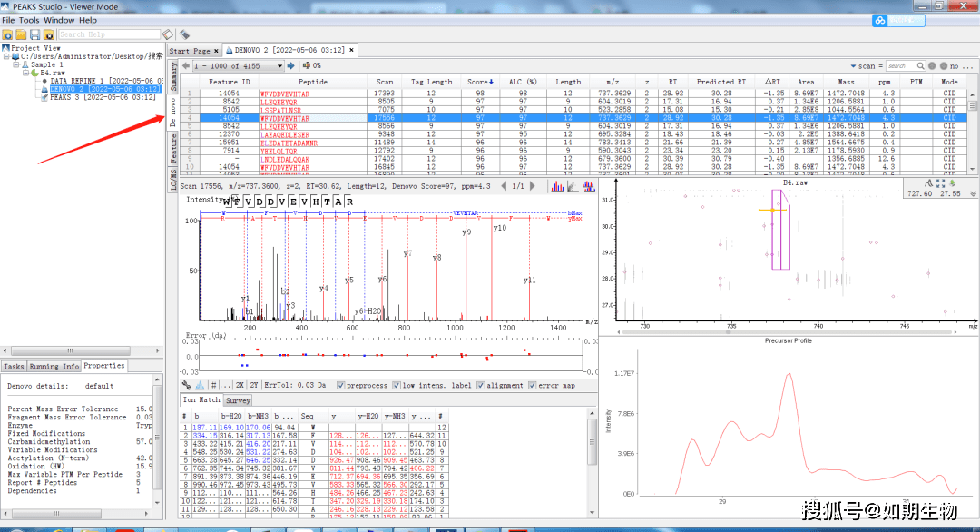
Task: Uncheck the preprocess checkbox
Action: (x=340, y=385)
